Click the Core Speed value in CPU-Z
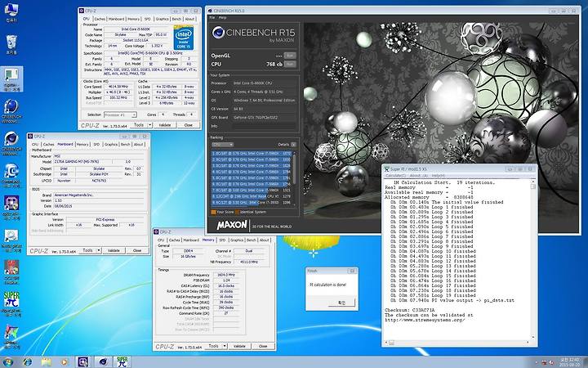The image size is (588, 368). point(118,87)
